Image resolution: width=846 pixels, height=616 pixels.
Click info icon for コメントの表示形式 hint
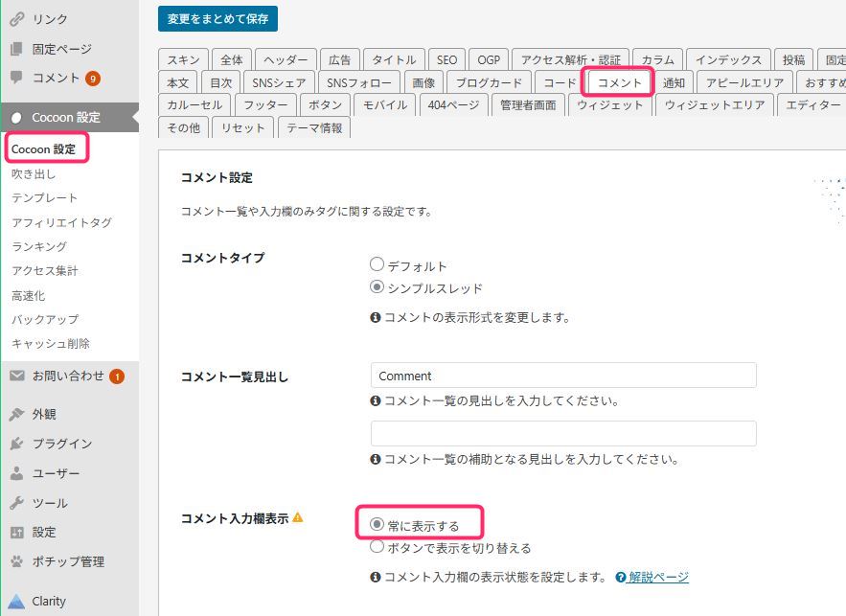point(376,318)
